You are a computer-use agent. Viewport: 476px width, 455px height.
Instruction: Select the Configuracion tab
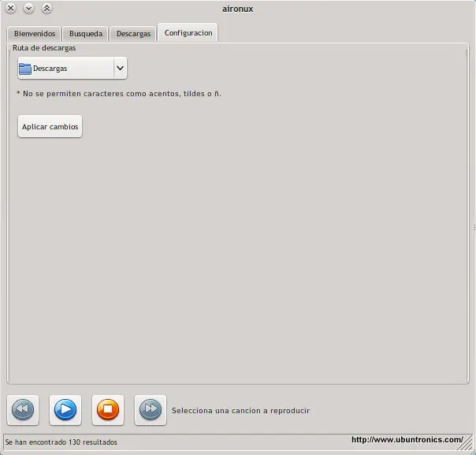(188, 32)
